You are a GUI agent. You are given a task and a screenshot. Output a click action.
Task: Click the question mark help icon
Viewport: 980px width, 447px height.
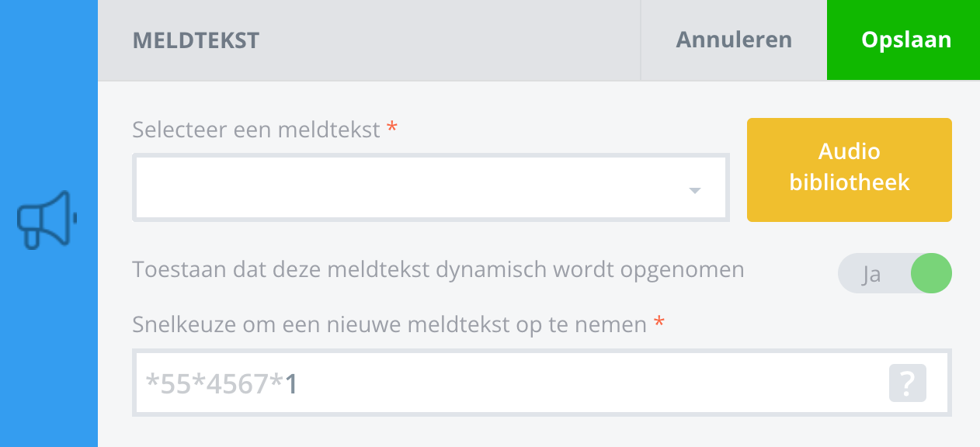click(907, 383)
